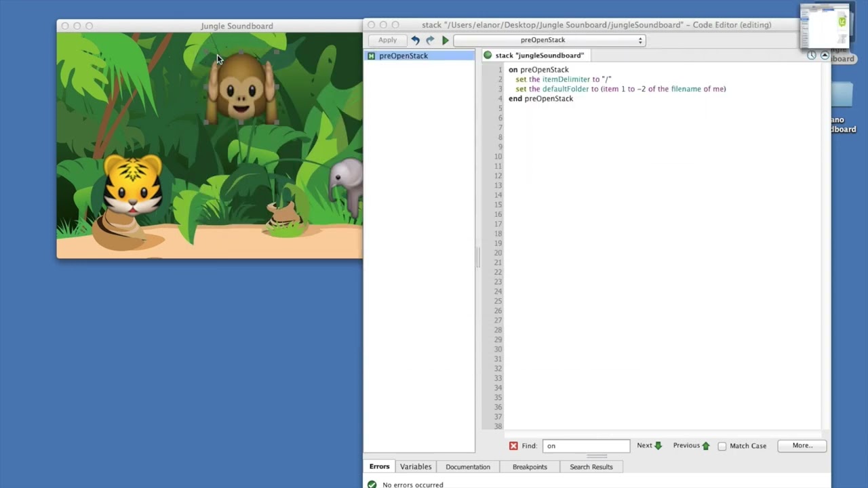868x488 pixels.
Task: Open the Errors tab
Action: [379, 466]
